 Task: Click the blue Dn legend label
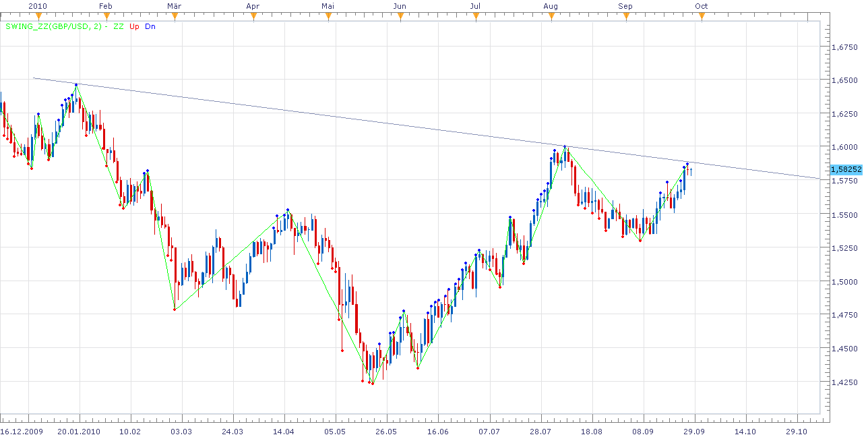click(150, 27)
